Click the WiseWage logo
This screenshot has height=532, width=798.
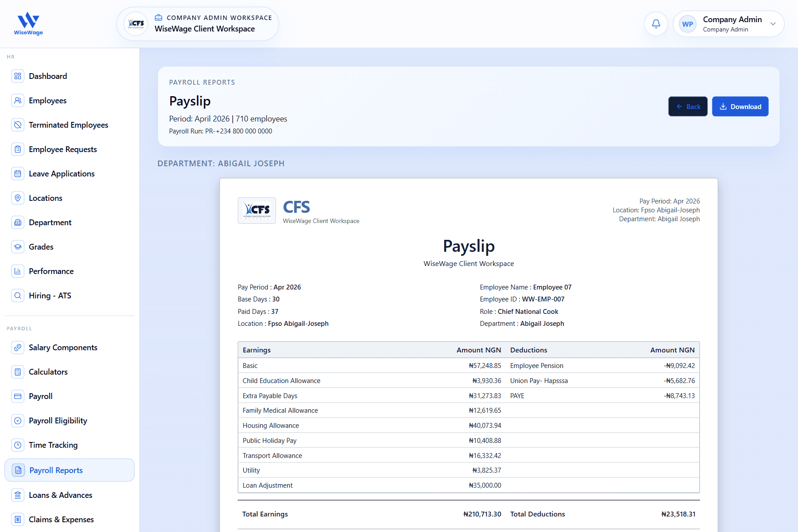point(28,24)
